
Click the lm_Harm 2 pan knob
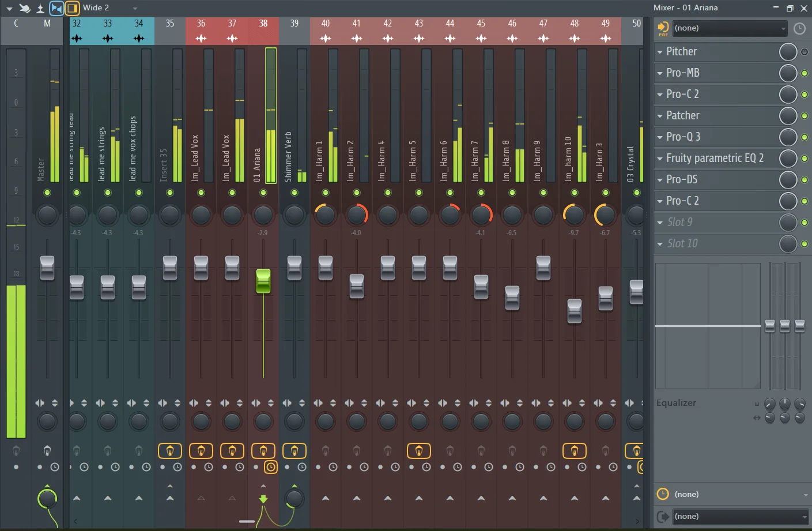[x=357, y=215]
